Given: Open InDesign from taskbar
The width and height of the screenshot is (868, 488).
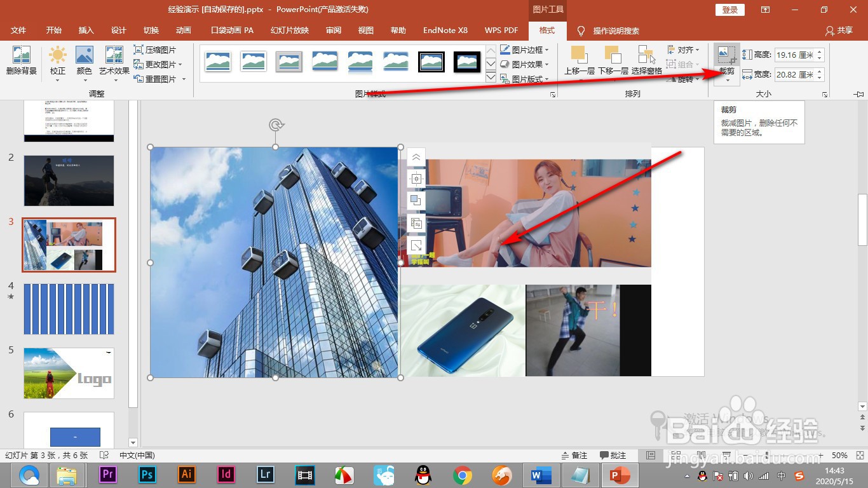Looking at the screenshot, I should click(x=226, y=475).
